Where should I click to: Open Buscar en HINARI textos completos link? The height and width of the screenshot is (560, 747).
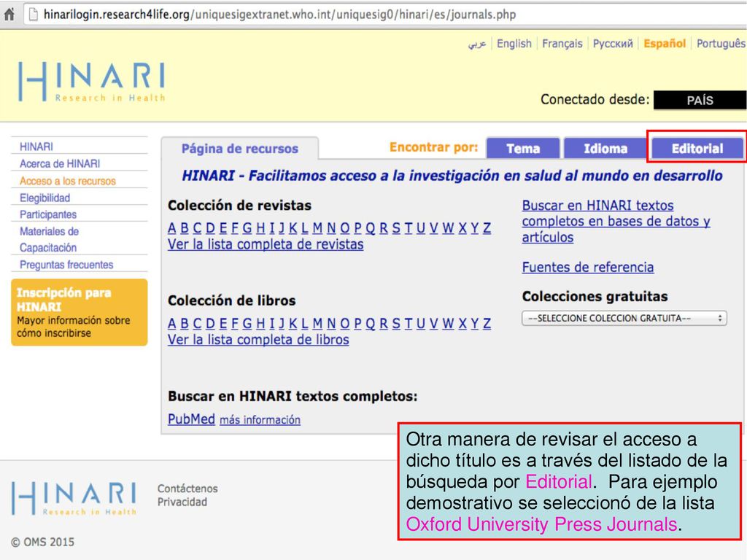[616, 222]
